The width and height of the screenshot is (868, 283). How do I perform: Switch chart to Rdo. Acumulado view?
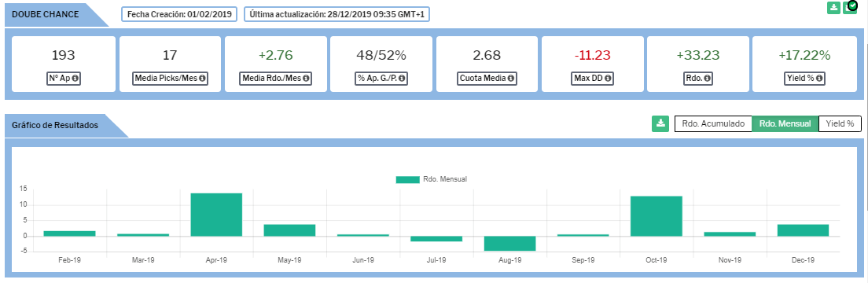(713, 124)
